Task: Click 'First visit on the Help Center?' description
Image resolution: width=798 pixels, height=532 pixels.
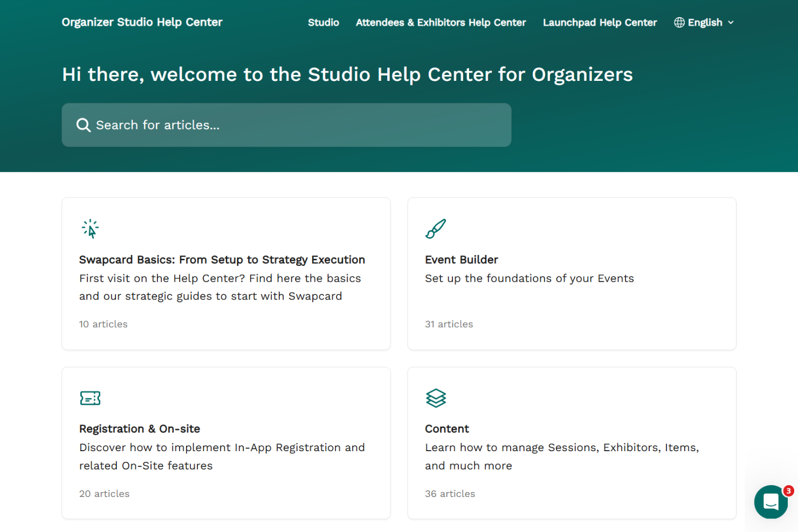Action: coord(220,287)
